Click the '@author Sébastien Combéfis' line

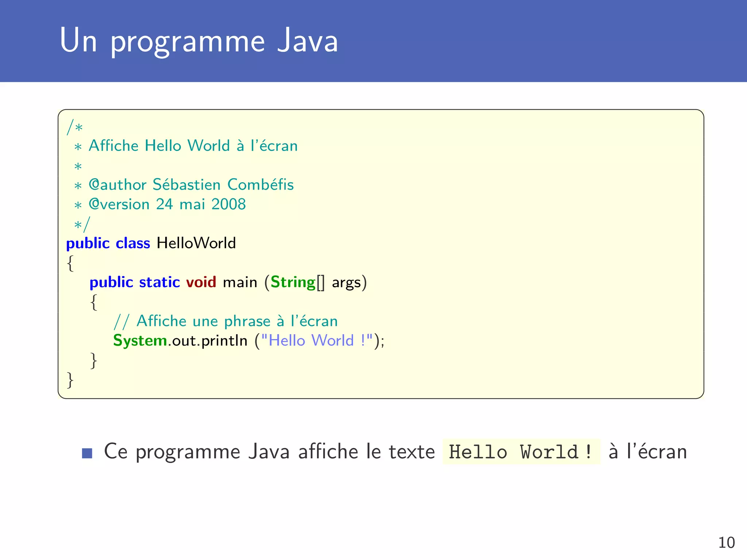coord(191,184)
